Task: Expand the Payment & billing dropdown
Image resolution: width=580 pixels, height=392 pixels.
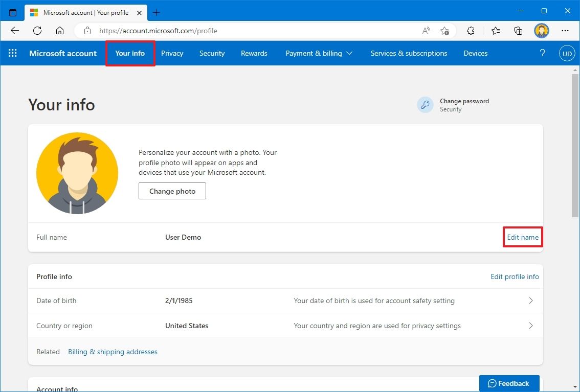Action: (319, 53)
